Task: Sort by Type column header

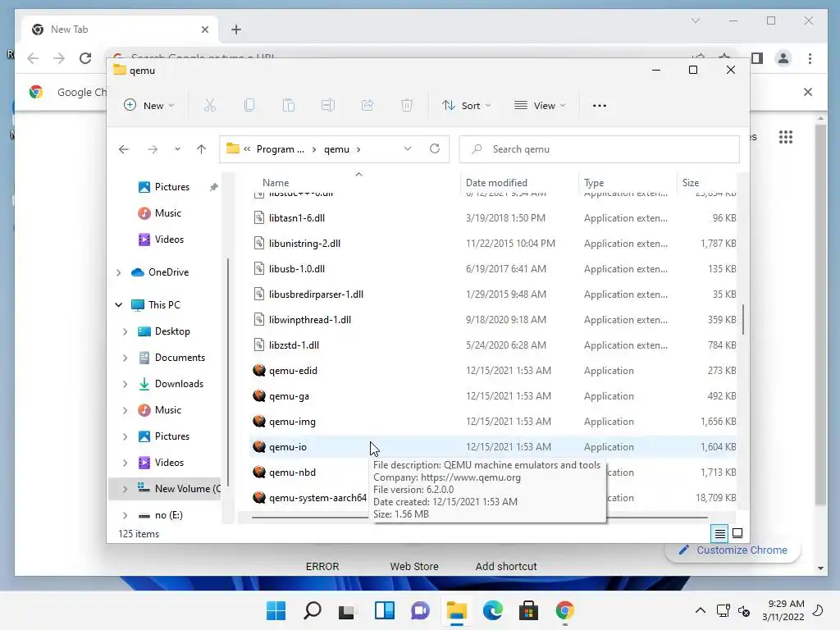Action: click(x=594, y=183)
